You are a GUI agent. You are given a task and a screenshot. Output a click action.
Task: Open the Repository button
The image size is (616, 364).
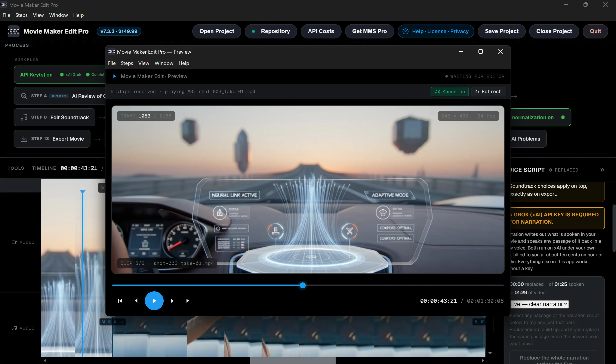271,31
